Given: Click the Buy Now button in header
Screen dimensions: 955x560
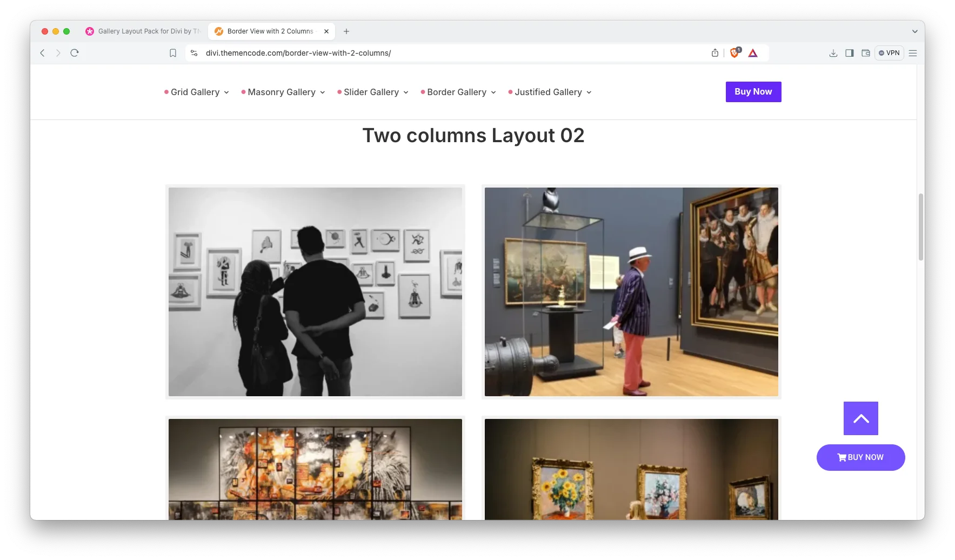Looking at the screenshot, I should coord(753,92).
